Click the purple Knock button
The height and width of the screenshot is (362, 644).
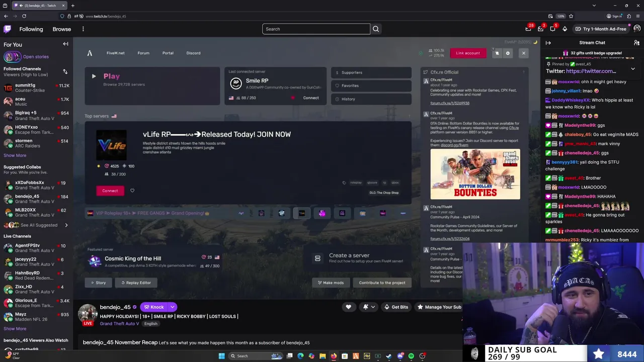153,307
